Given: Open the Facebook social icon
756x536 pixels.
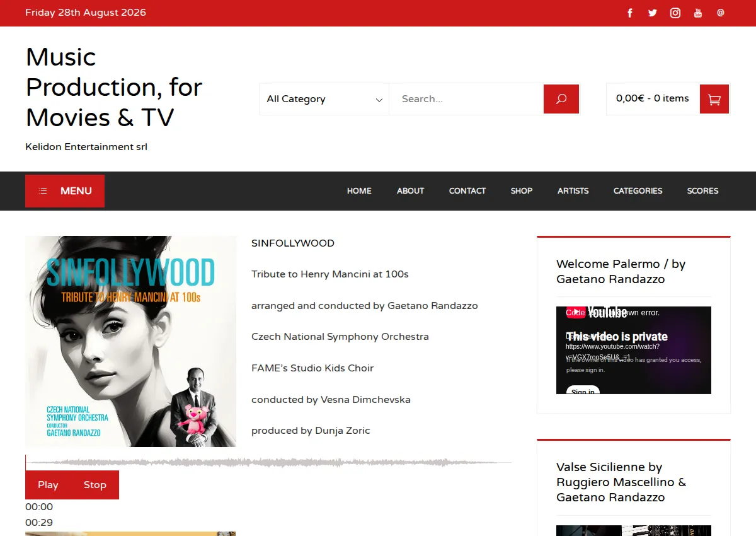Looking at the screenshot, I should click(630, 13).
